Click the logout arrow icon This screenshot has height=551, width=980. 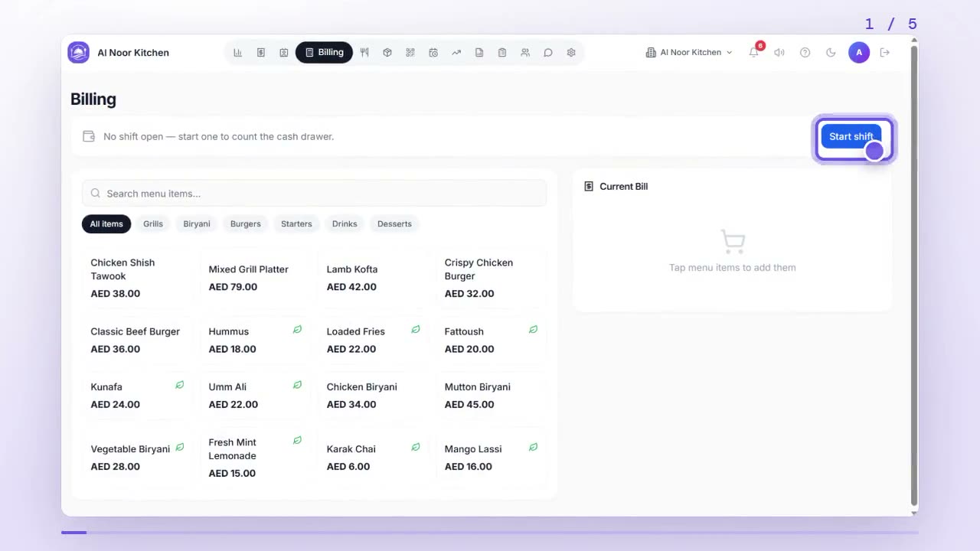click(885, 53)
